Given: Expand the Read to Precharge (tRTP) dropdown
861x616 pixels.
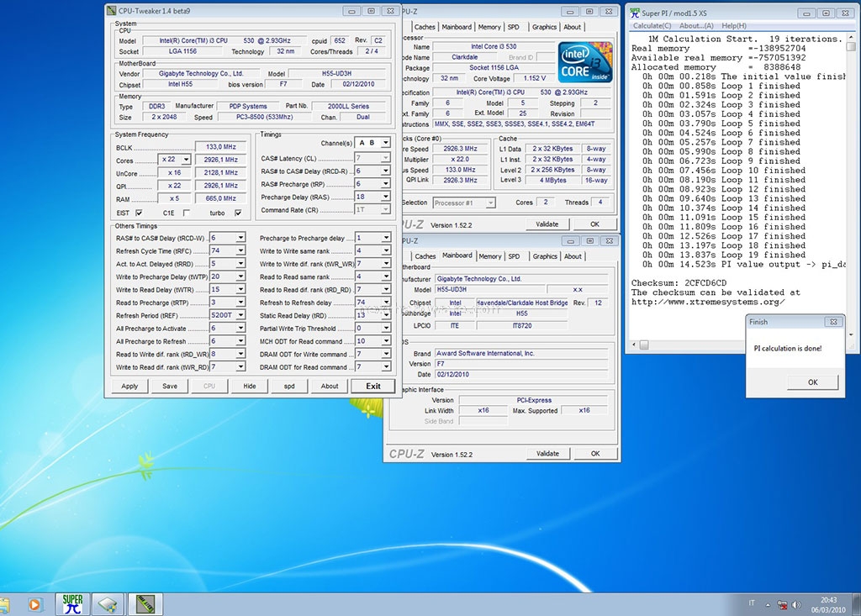Looking at the screenshot, I should [x=240, y=303].
